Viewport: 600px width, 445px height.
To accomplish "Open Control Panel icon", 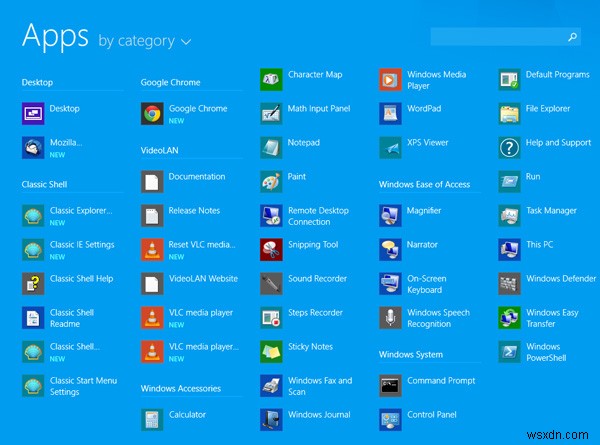I will point(390,420).
